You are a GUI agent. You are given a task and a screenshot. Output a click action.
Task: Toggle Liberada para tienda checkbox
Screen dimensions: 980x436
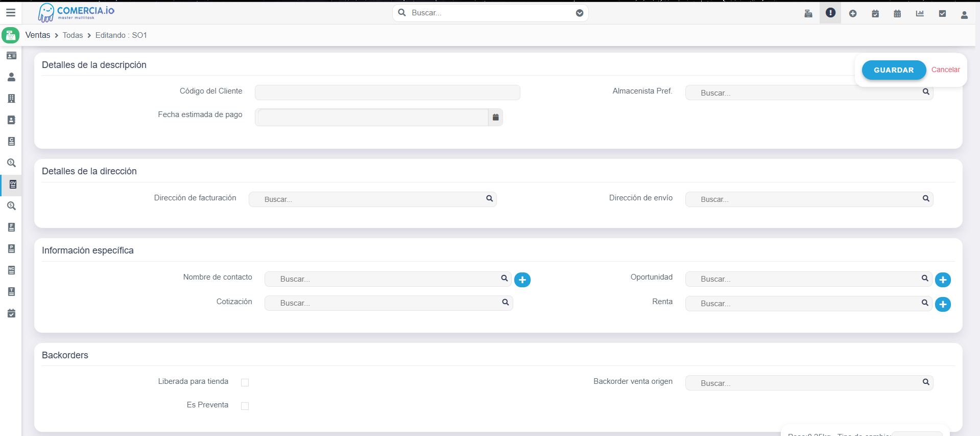tap(245, 382)
